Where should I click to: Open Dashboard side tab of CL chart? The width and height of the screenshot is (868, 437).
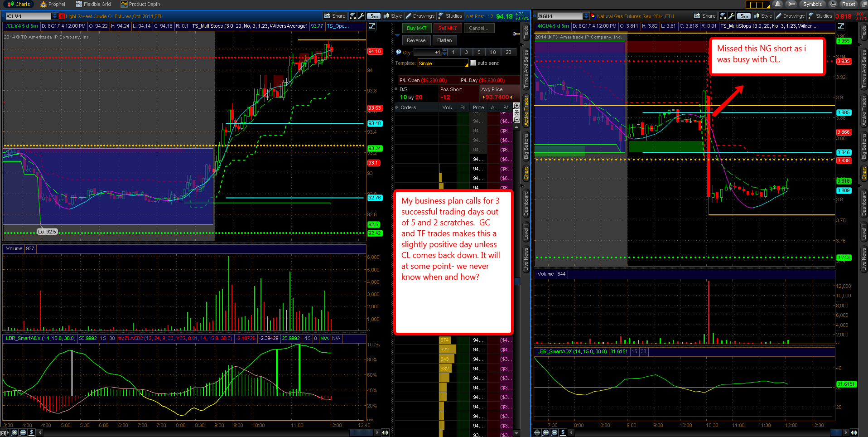(526, 204)
